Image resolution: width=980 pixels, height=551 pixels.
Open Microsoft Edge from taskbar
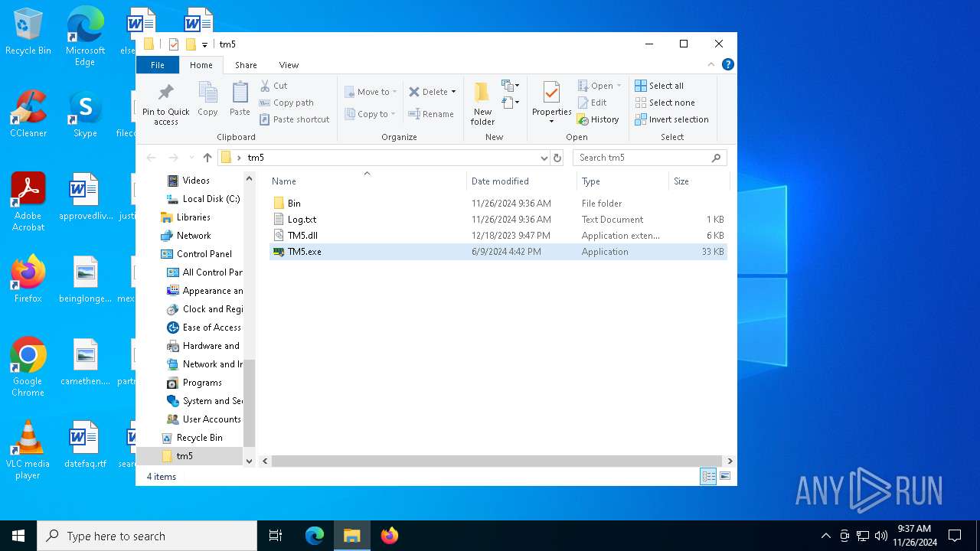(315, 536)
